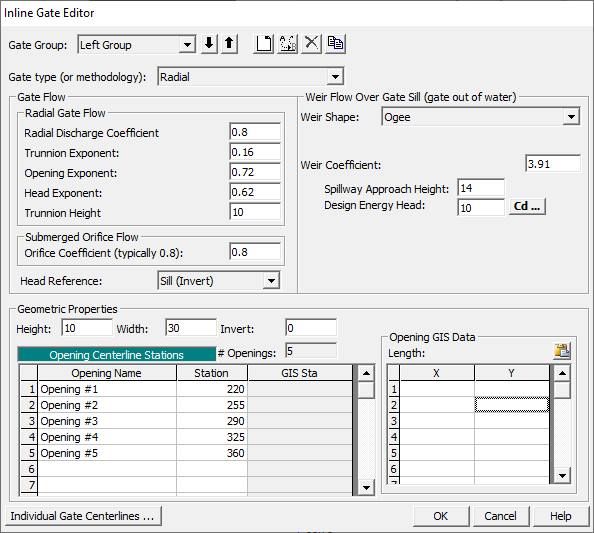Viewport: 594px width, 533px height.
Task: Click down arrow of openings table scrollbar
Action: 366,488
